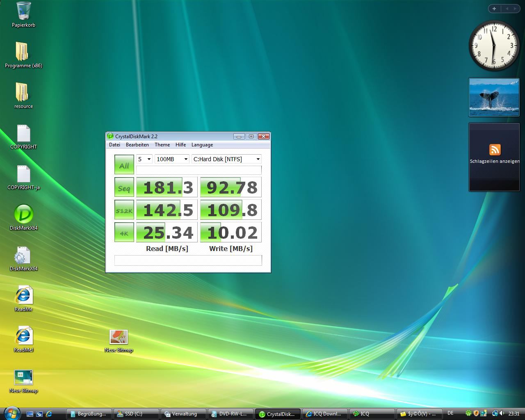Image resolution: width=525 pixels, height=420 pixels.
Task: Select the Neue Bitmap icon with paintbrushes
Action: (x=119, y=337)
